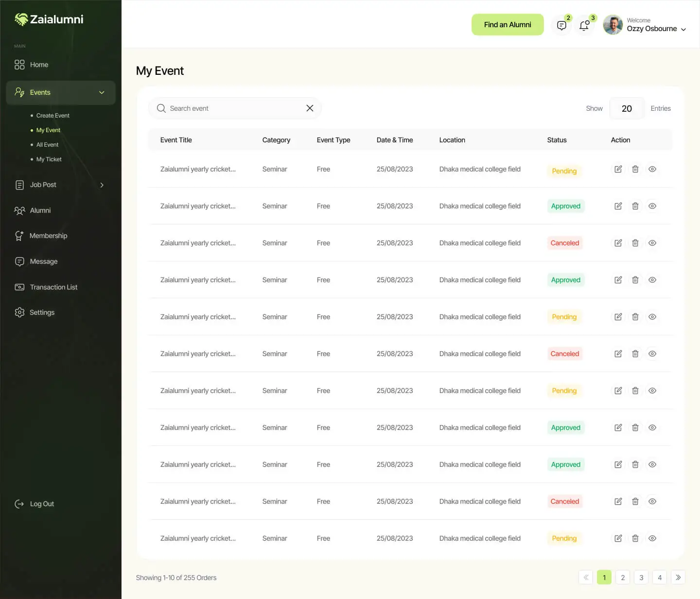Open the notifications bell icon

tap(584, 25)
